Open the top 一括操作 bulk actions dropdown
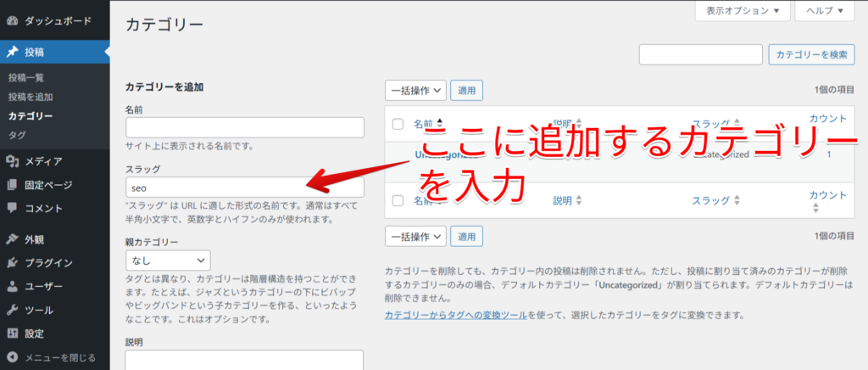This screenshot has width=868, height=370. 415,89
